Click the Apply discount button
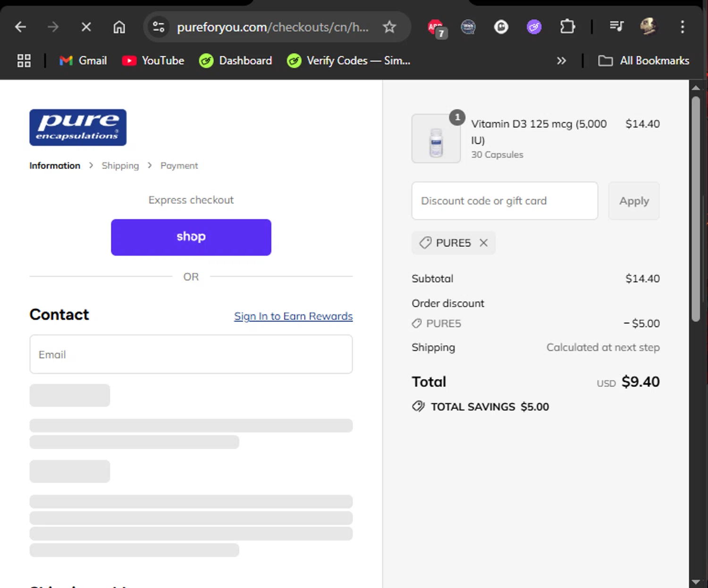This screenshot has width=708, height=588. point(634,201)
